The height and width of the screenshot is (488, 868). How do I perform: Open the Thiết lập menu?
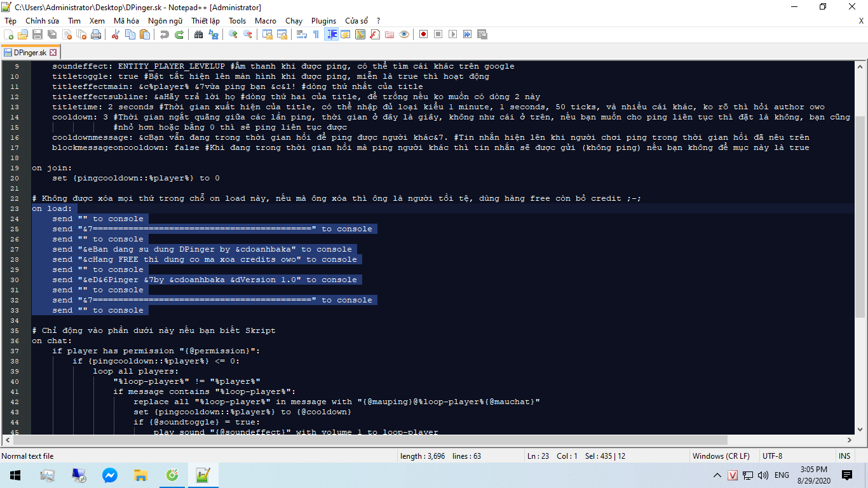205,21
